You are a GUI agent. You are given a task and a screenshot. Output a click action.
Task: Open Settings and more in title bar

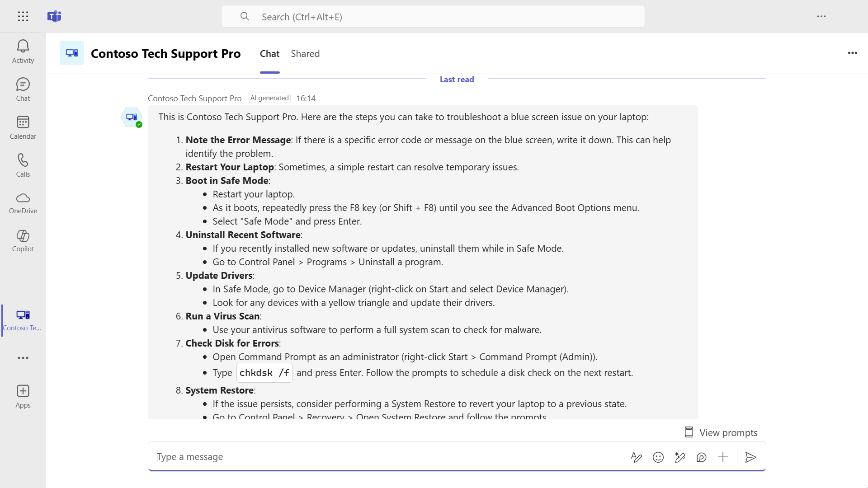tap(821, 17)
